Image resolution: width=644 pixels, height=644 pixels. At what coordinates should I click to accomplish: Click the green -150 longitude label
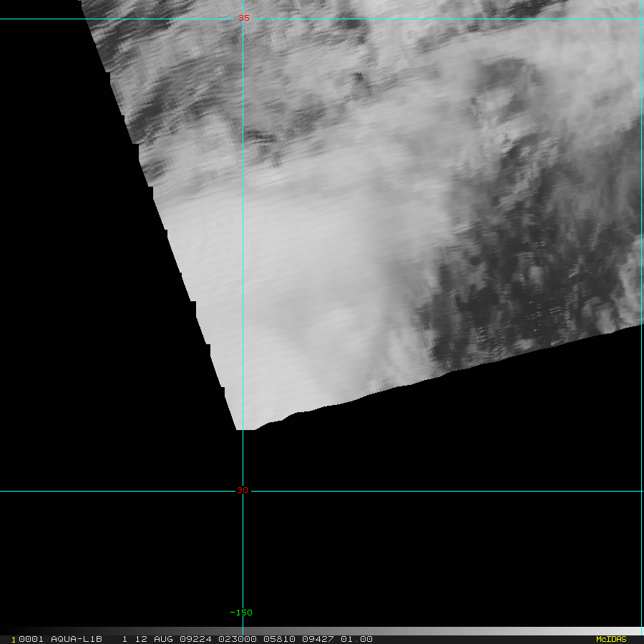point(241,613)
